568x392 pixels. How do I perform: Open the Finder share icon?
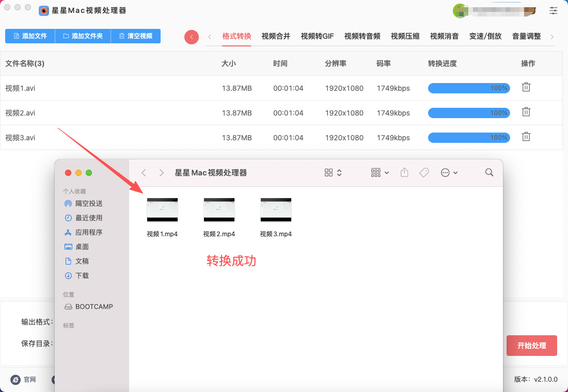(404, 173)
